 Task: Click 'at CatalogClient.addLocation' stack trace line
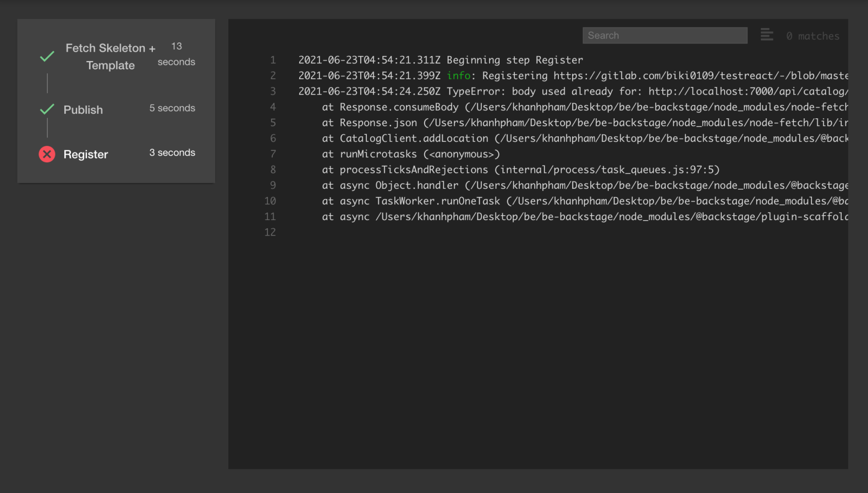[585, 138]
